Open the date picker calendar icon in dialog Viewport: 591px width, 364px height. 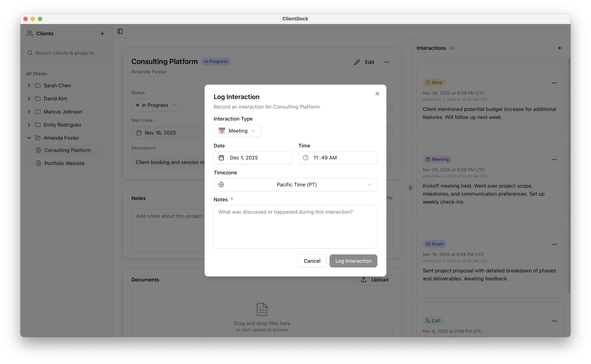(x=221, y=157)
